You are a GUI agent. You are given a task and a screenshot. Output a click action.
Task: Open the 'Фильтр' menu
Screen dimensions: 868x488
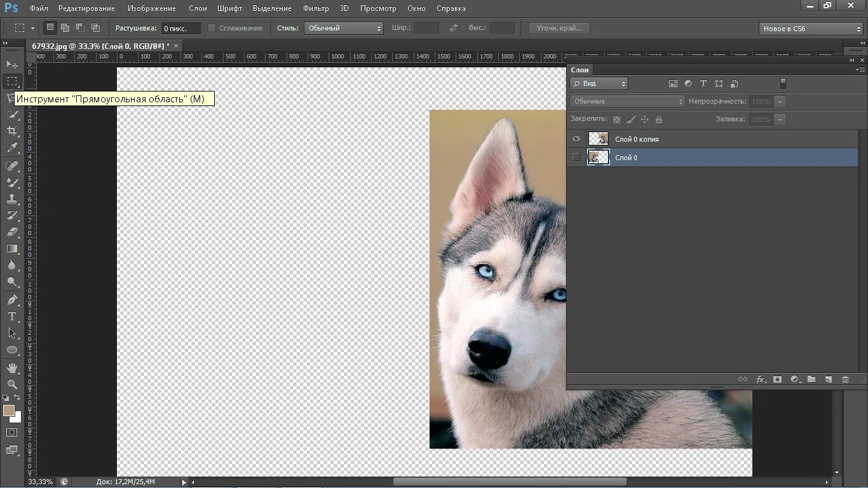(x=316, y=8)
